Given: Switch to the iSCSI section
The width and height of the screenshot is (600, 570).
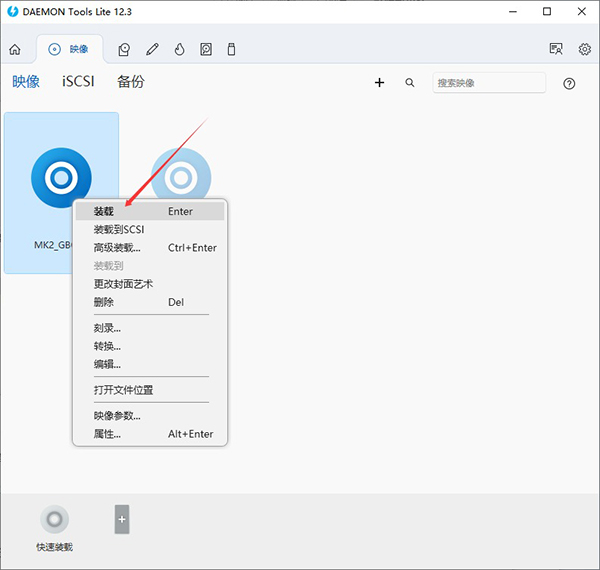Looking at the screenshot, I should (78, 82).
